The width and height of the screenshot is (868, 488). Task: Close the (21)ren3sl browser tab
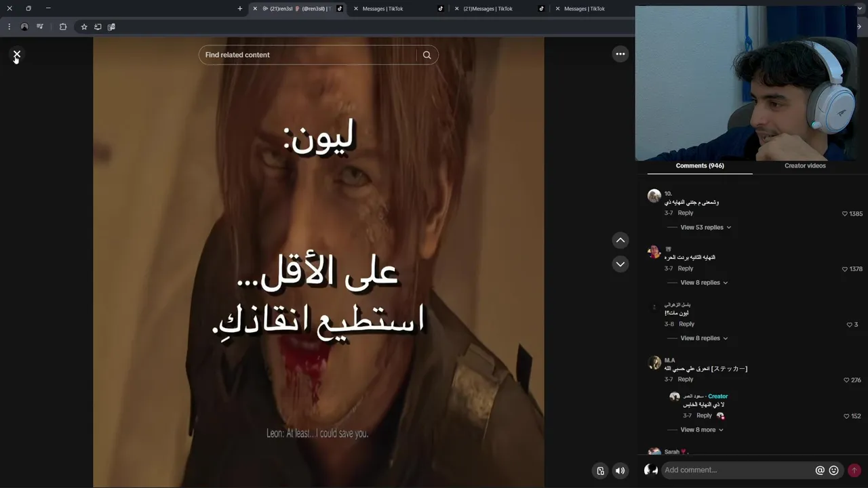255,9
